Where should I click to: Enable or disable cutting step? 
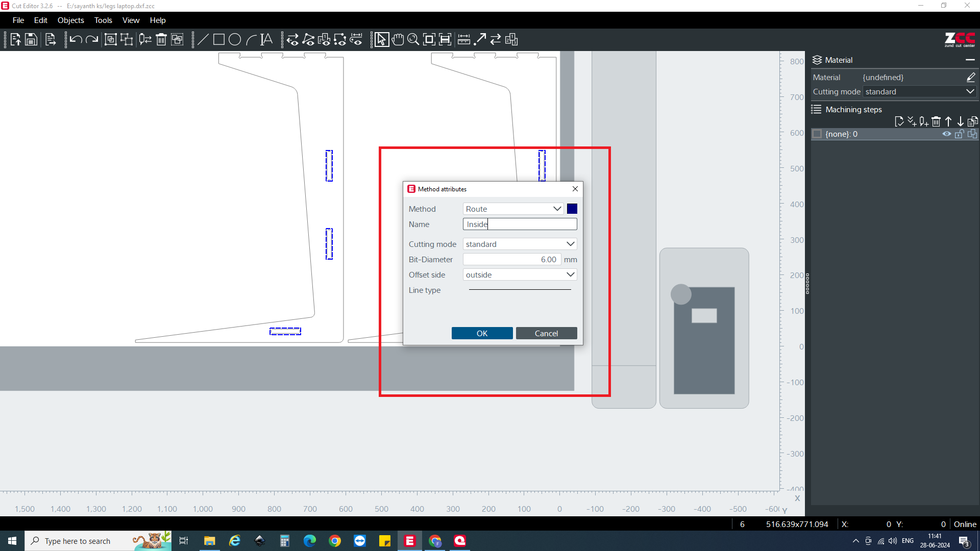point(817,134)
